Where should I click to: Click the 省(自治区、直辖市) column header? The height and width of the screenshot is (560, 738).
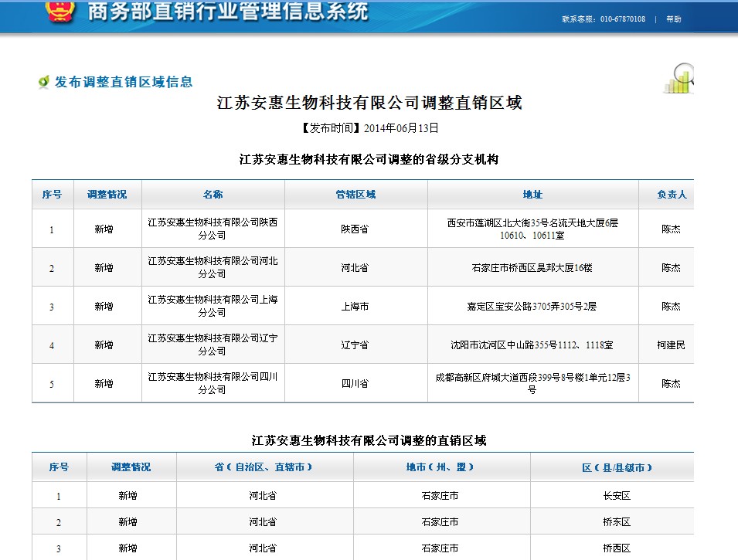tap(264, 467)
